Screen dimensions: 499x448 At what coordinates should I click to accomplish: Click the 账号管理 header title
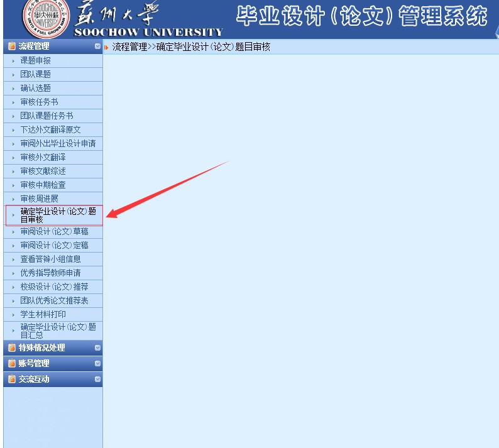click(34, 363)
